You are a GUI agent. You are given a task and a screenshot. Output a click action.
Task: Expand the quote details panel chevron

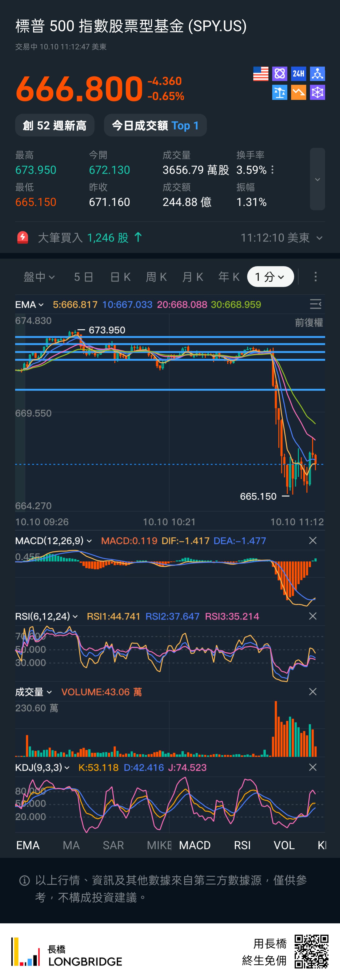click(317, 179)
